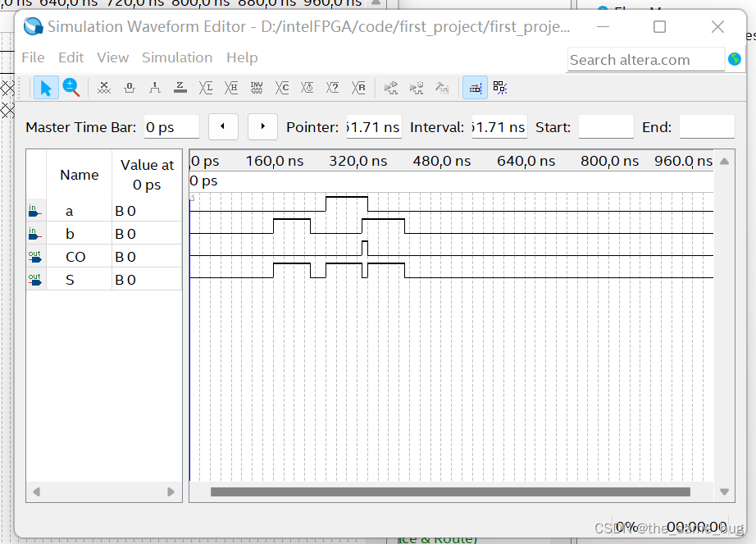
Task: Open the File menu
Action: [x=33, y=57]
